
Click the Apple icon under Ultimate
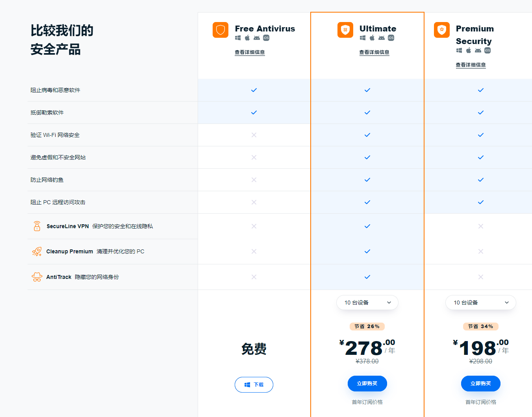pyautogui.click(x=372, y=38)
